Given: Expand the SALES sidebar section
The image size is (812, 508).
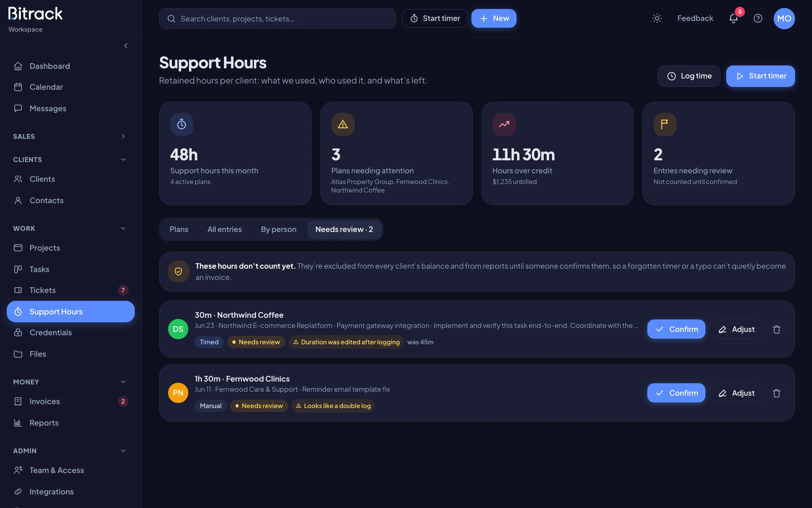Looking at the screenshot, I should [70, 136].
